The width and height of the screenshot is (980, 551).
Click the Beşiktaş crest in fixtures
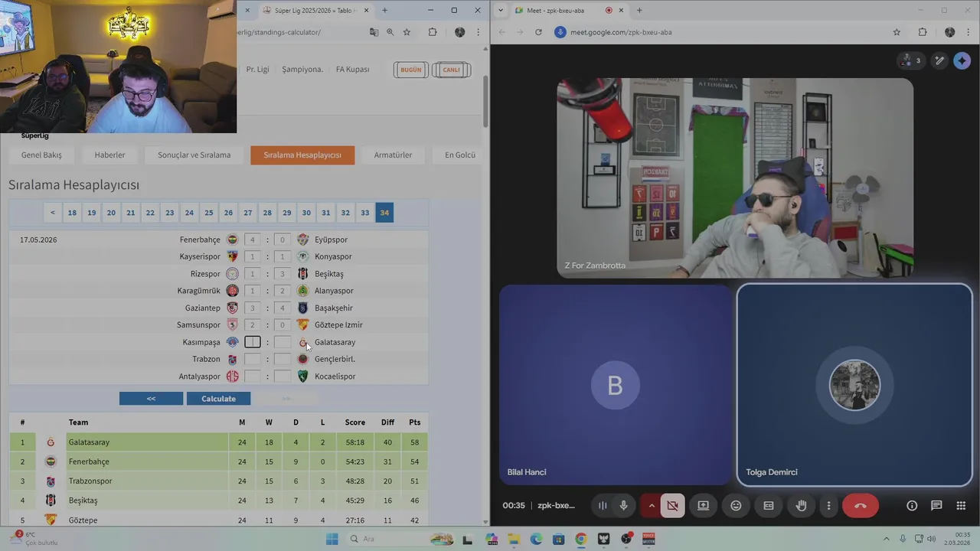(302, 274)
